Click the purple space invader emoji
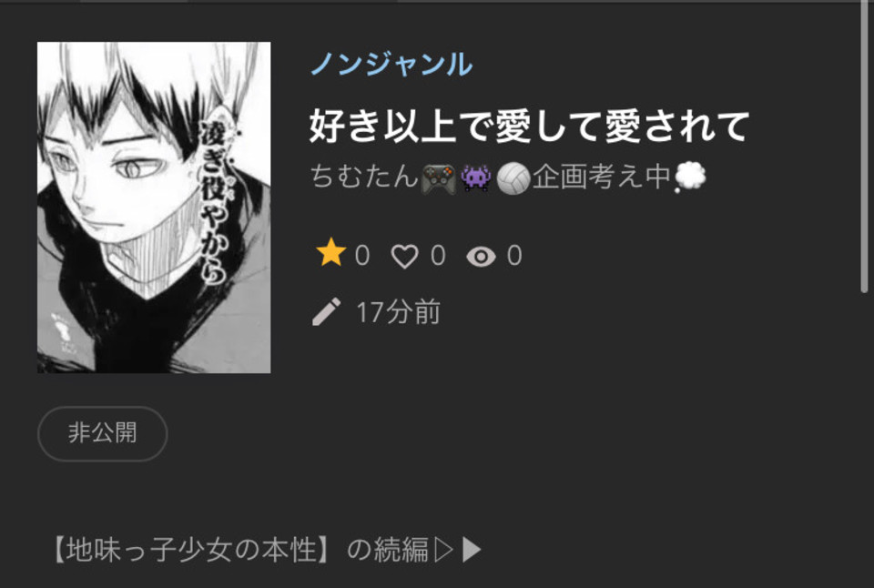Image resolution: width=874 pixels, height=588 pixels. (x=476, y=178)
